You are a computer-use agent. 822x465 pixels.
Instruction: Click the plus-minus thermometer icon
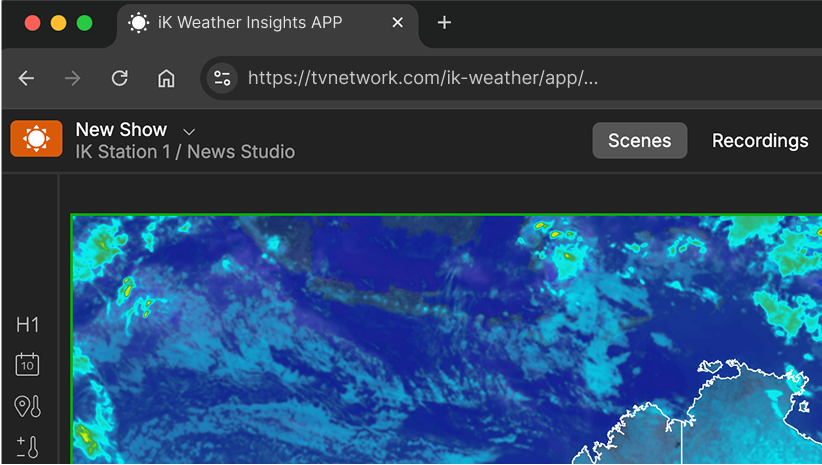pos(27,447)
